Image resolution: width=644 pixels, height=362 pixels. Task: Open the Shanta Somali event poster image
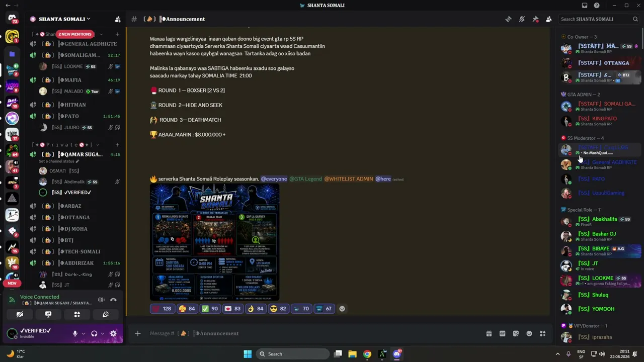214,242
